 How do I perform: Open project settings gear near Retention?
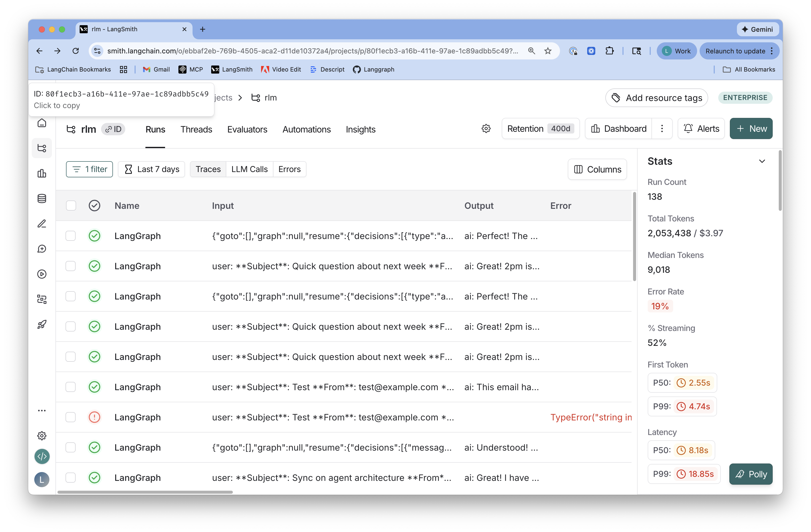pyautogui.click(x=486, y=128)
